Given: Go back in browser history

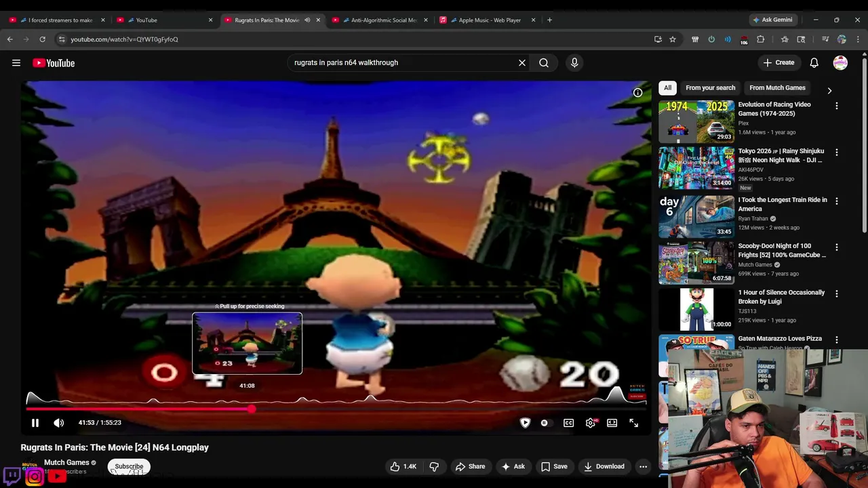Looking at the screenshot, I should (x=10, y=39).
